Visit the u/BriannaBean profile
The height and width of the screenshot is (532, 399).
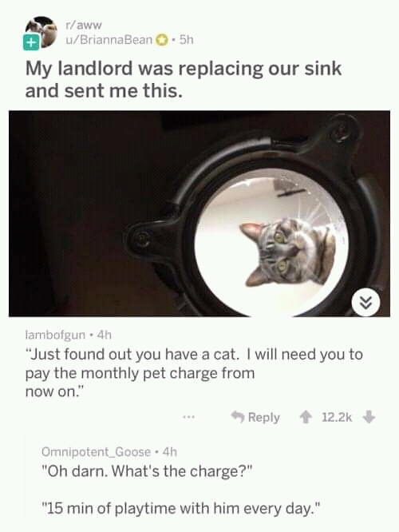pos(109,40)
